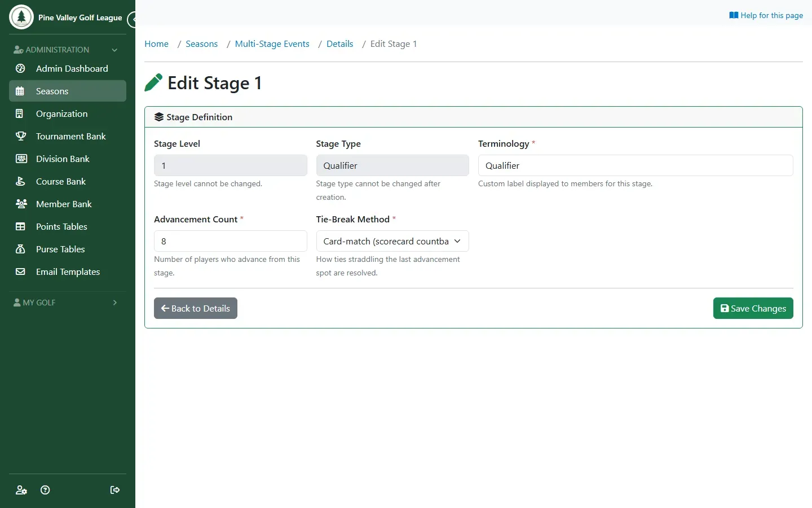Open Help for this page link
This screenshot has height=508, width=812.
(x=766, y=15)
